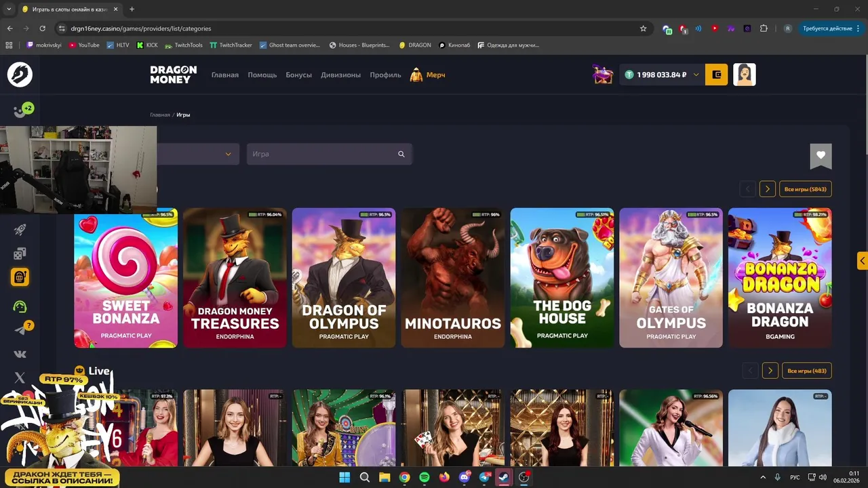Image resolution: width=868 pixels, height=488 pixels.
Task: Open the dragon logo sidebar icon
Action: 20,75
